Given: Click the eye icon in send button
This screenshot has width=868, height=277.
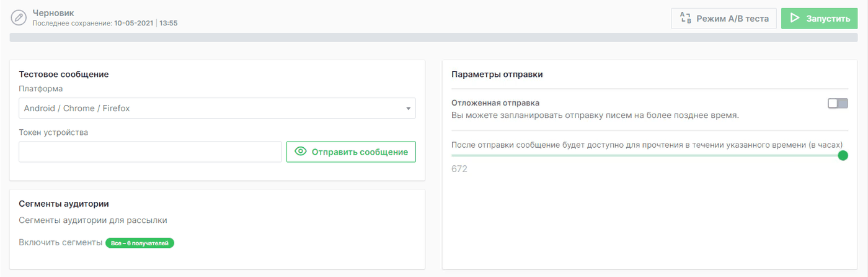Looking at the screenshot, I should pos(301,152).
